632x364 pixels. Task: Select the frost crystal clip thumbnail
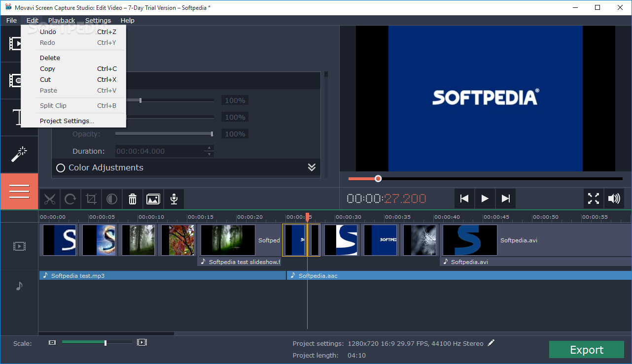coord(420,240)
